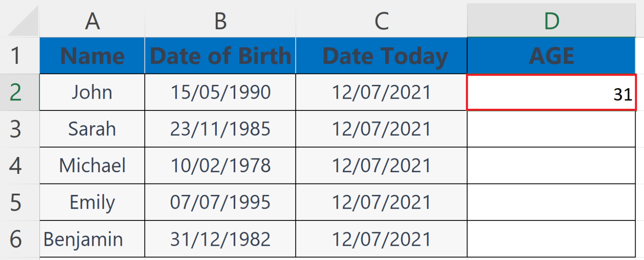Select column D header
644x260 pixels.
point(551,21)
